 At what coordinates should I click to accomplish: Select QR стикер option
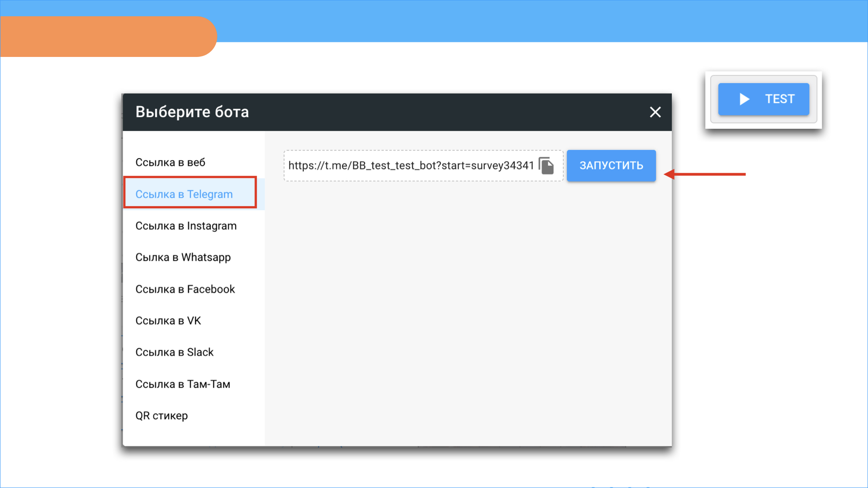[x=193, y=416]
